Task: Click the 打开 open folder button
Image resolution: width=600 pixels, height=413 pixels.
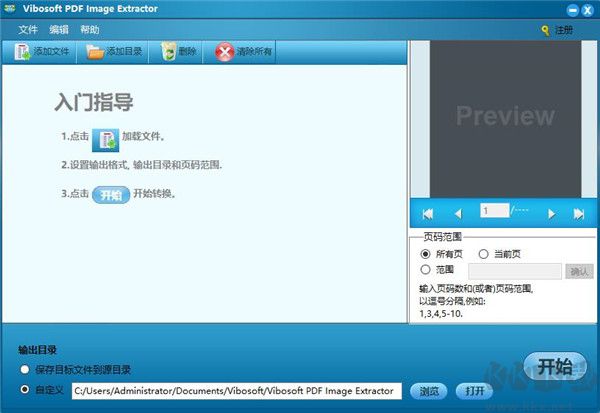Action: (x=474, y=391)
